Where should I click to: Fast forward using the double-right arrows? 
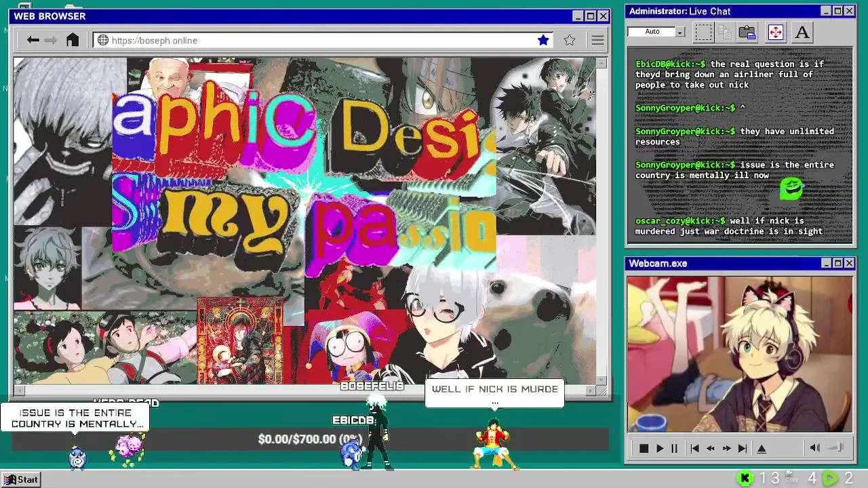click(x=726, y=448)
